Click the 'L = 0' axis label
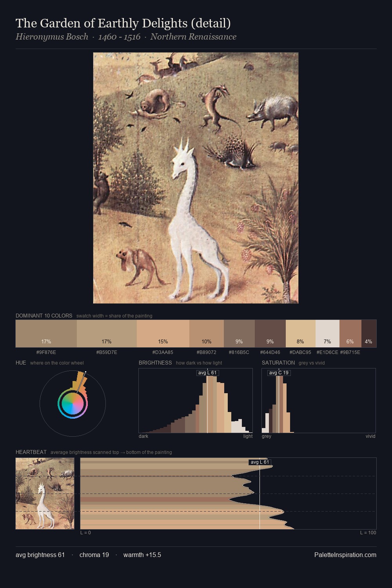 pos(85,533)
